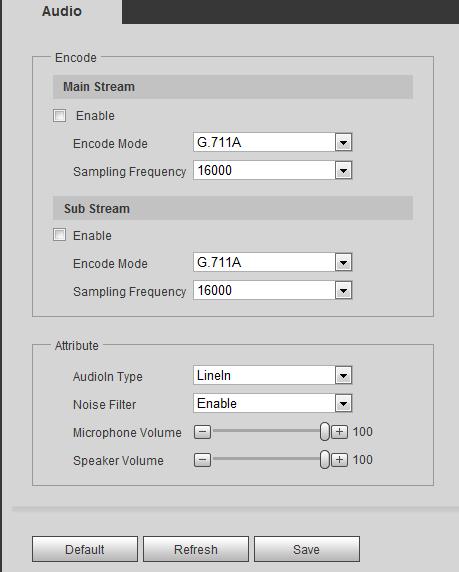Click the Refresh button
This screenshot has width=459, height=572.
click(196, 549)
